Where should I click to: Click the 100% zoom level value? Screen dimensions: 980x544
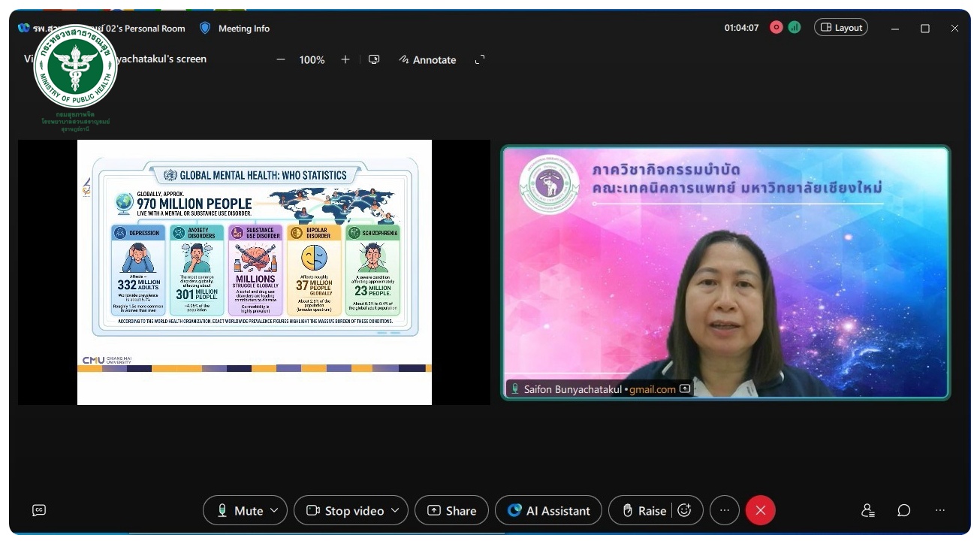pos(312,60)
